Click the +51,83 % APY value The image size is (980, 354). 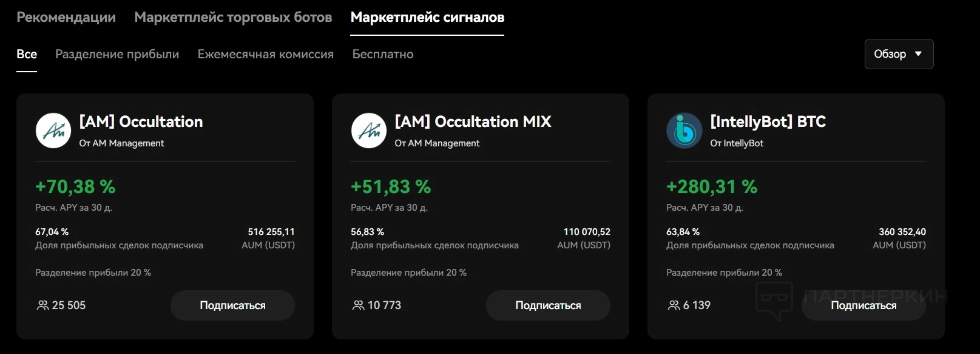click(x=391, y=186)
